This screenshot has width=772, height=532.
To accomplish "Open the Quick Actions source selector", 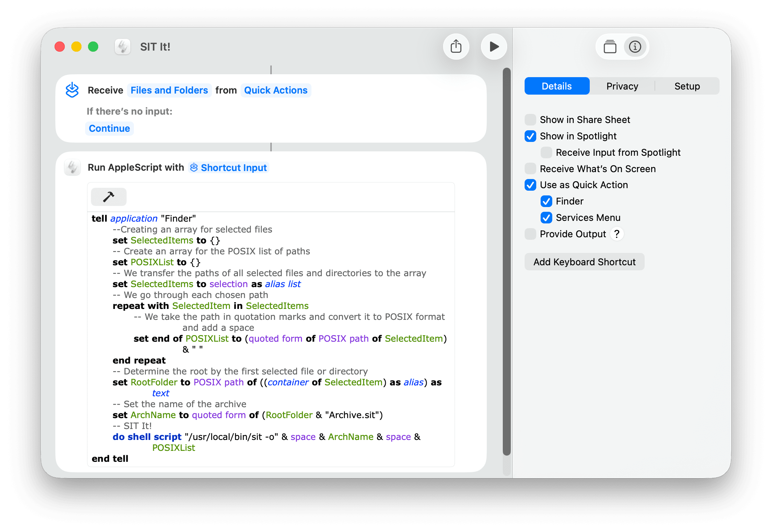I will tap(275, 90).
